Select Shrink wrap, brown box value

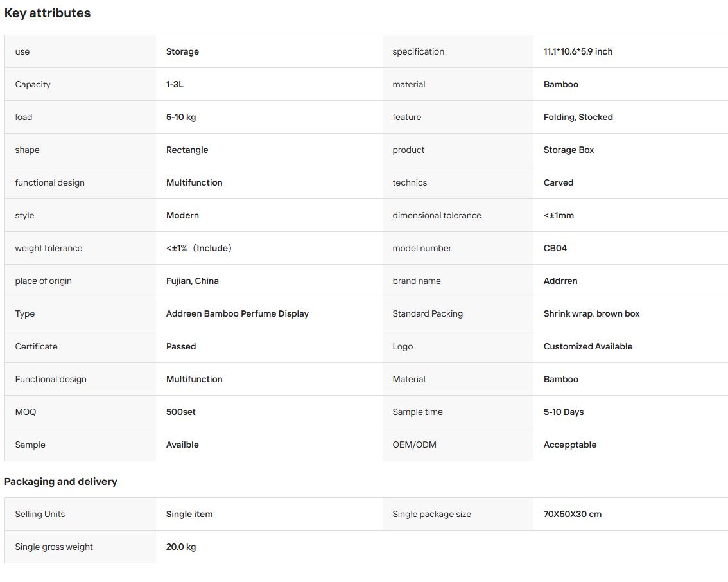[x=591, y=313]
